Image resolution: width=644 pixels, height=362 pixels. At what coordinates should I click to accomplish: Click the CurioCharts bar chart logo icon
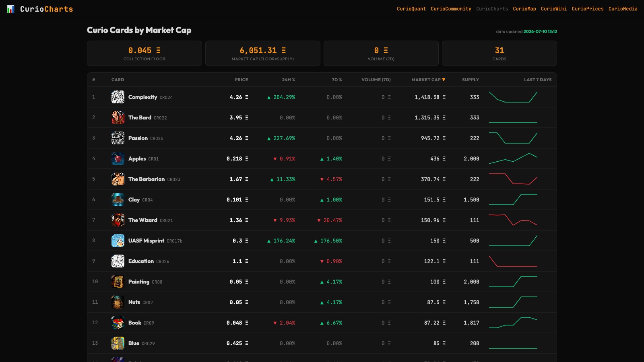(10, 9)
